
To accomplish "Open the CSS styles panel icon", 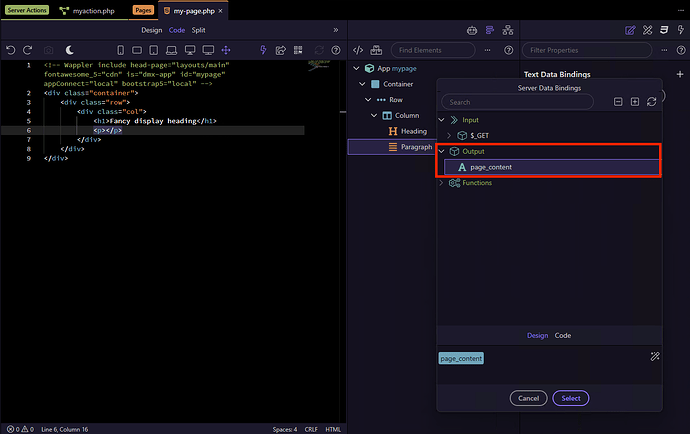I will coord(664,30).
